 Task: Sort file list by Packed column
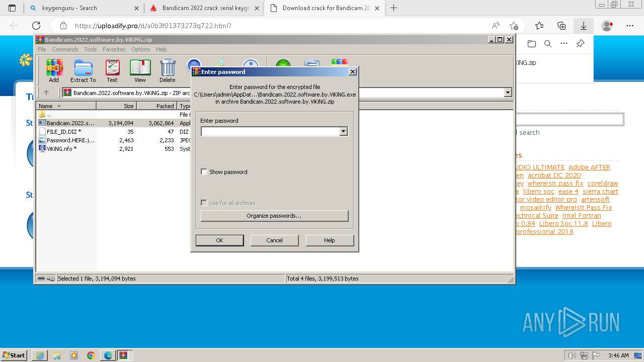point(157,106)
